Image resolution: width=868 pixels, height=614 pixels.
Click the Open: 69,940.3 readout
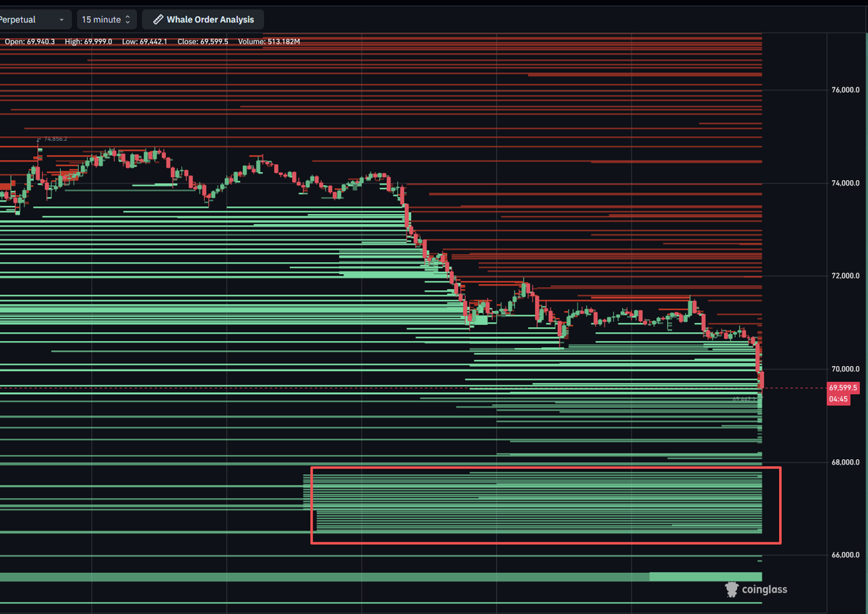[30, 41]
